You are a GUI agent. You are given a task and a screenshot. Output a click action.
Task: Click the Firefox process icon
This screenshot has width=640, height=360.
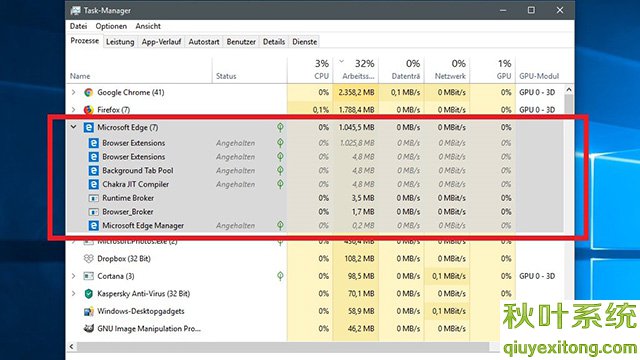89,110
